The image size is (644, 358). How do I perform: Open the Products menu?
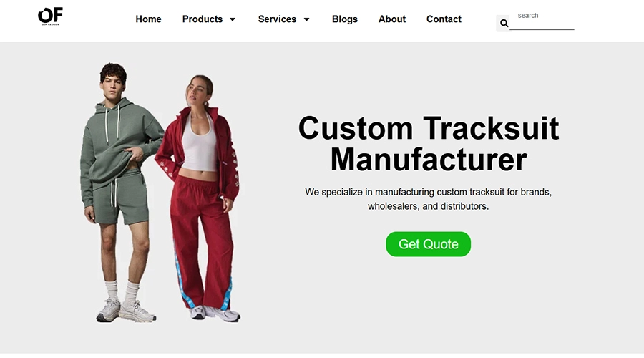pos(203,19)
